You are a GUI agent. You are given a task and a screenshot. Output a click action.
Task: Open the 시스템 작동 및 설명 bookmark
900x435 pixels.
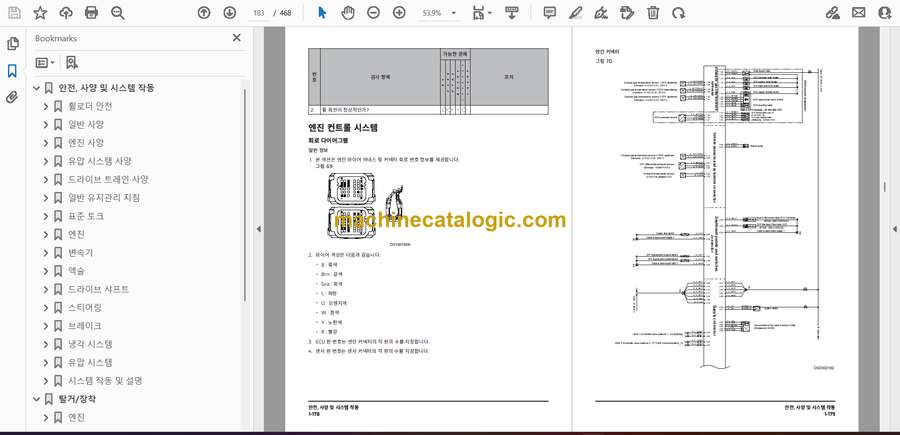(105, 380)
